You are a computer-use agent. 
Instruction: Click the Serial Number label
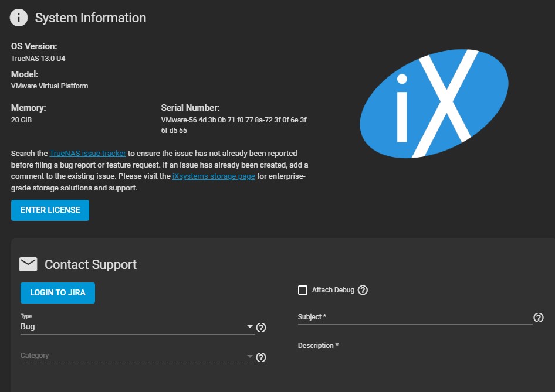pos(191,108)
